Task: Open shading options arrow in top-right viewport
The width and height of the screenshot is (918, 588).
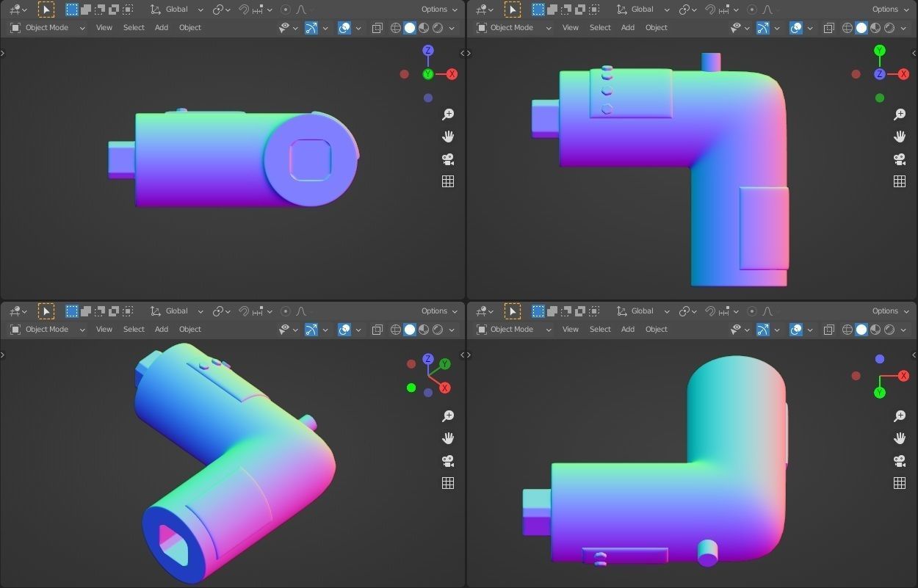Action: [903, 28]
